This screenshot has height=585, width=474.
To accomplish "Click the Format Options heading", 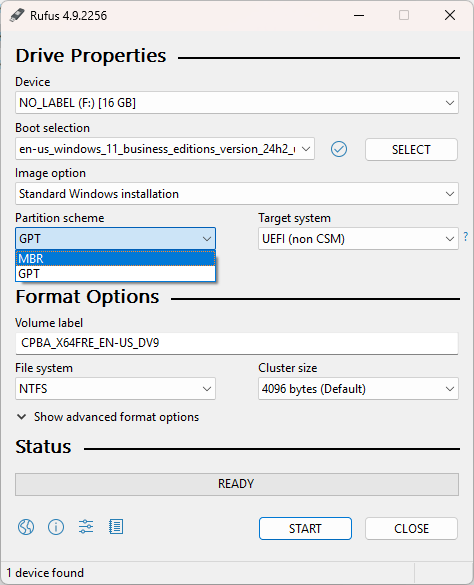I will tap(87, 297).
